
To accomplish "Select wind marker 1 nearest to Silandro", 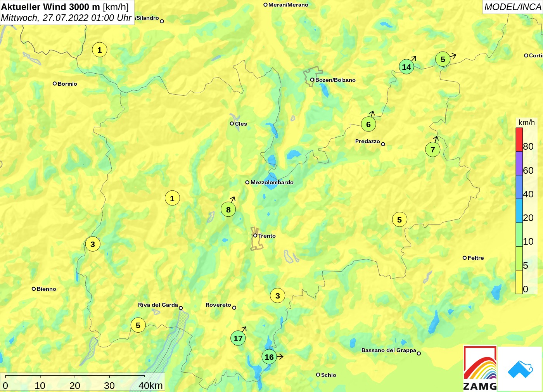I will [x=100, y=50].
